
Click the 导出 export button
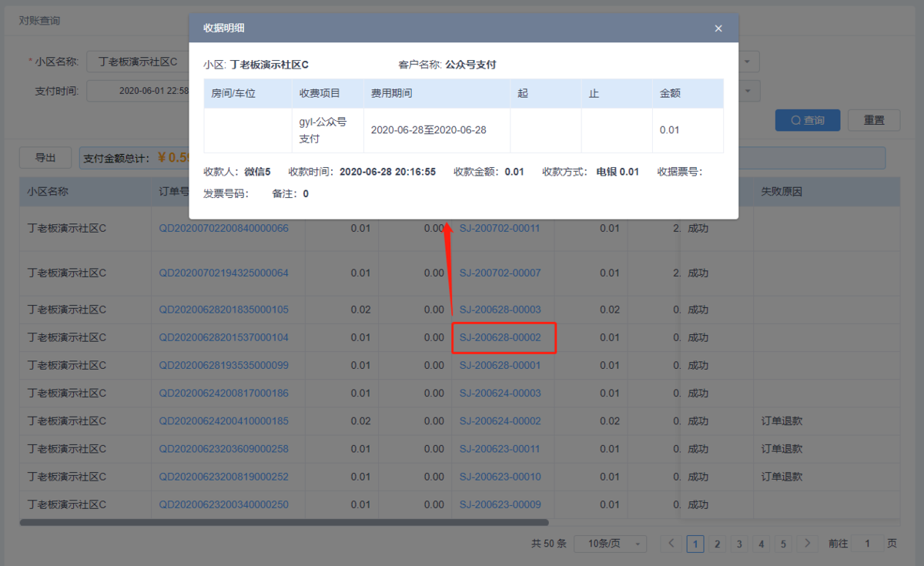(45, 158)
